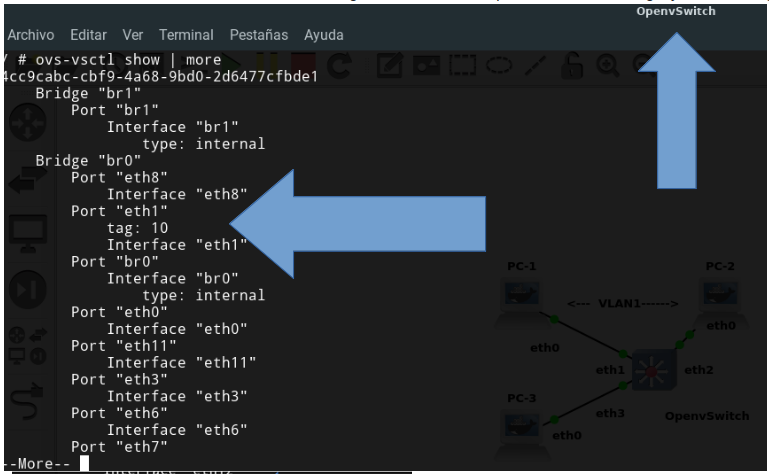The width and height of the screenshot is (769, 474).
Task: Click the PC-3 computer node
Action: point(521,424)
